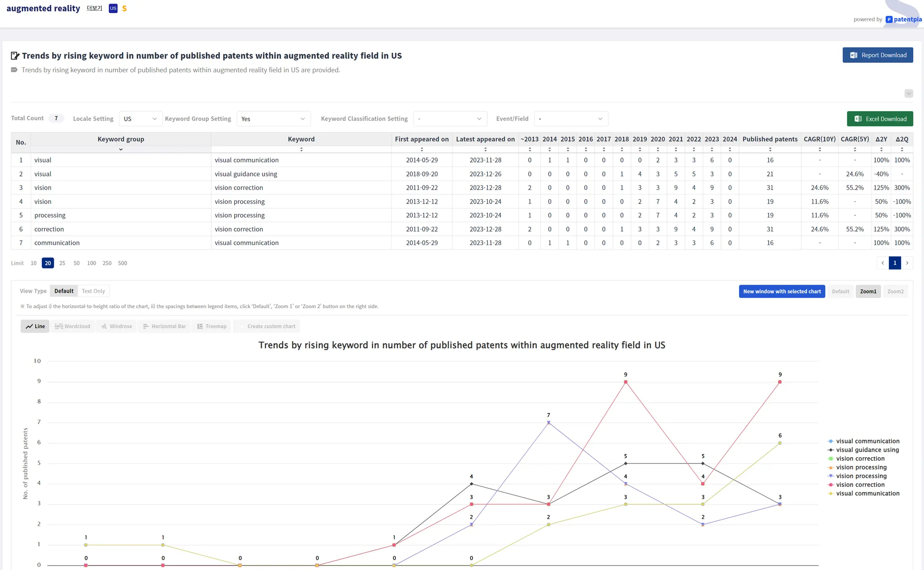The height and width of the screenshot is (570, 924).
Task: Open the Locale Setting dropdown
Action: click(x=140, y=119)
